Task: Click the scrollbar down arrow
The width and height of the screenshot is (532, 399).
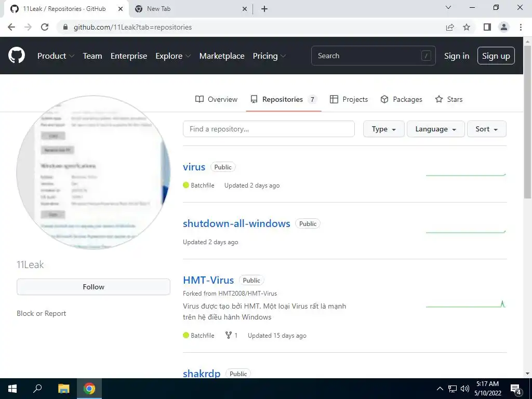Action: (528, 374)
